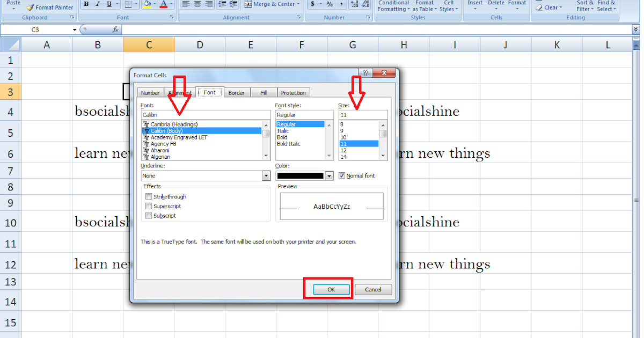Click the Decrease Indent icon
Screen dimensions: 644x338
coord(223,4)
